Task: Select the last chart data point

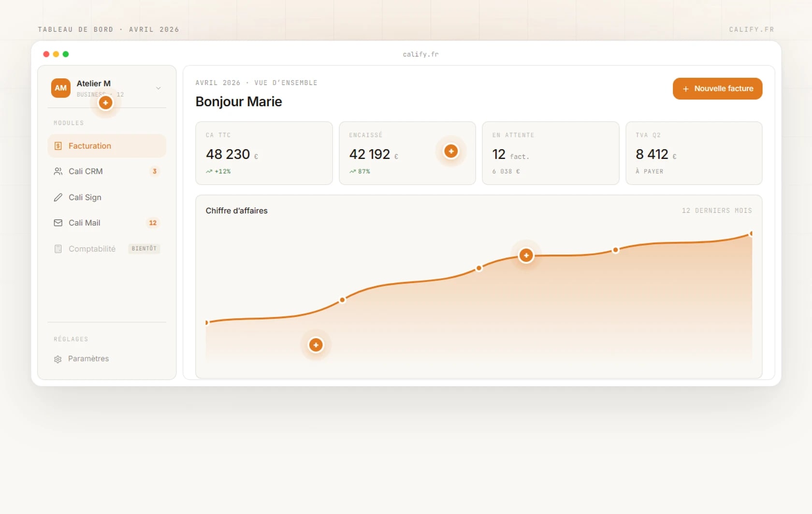Action: click(751, 234)
